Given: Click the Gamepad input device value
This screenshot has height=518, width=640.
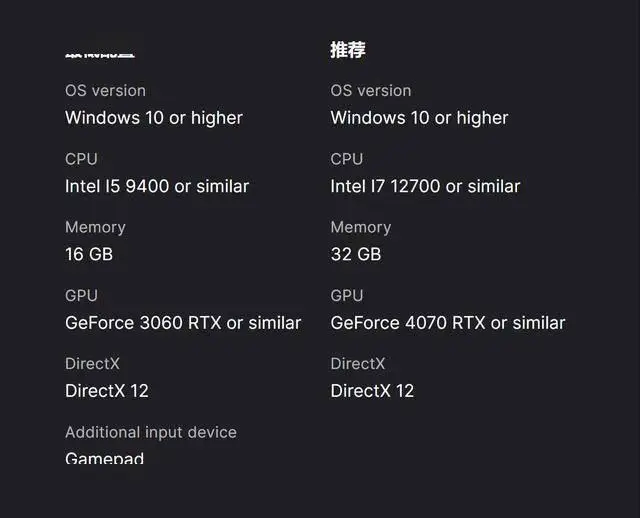Looking at the screenshot, I should [x=105, y=458].
